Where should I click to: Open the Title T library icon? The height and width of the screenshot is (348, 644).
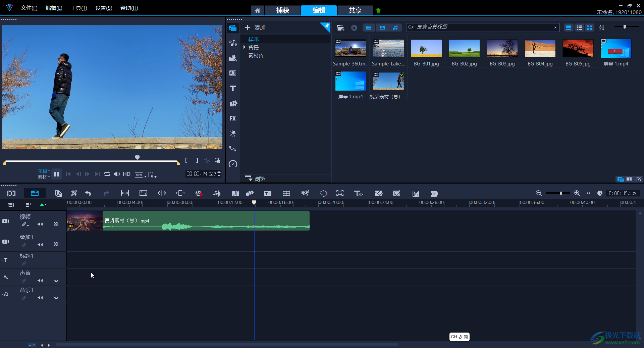[x=233, y=88]
